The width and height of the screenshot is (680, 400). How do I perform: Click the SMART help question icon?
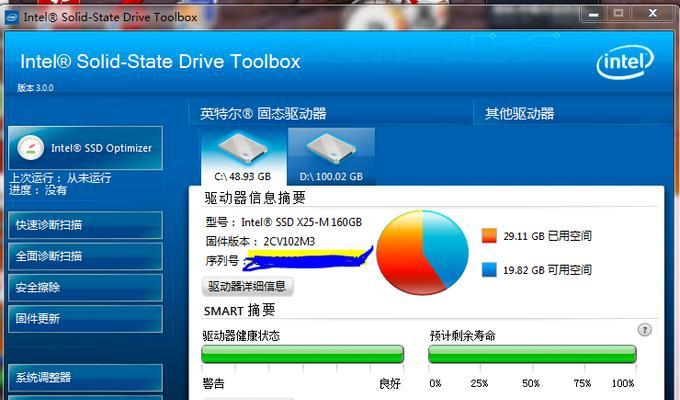[644, 330]
